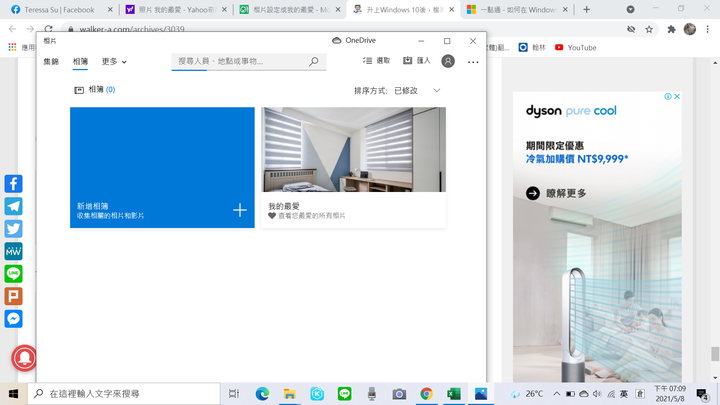The height and width of the screenshot is (405, 720).
Task: Open the account profile icon in Photos
Action: click(448, 61)
